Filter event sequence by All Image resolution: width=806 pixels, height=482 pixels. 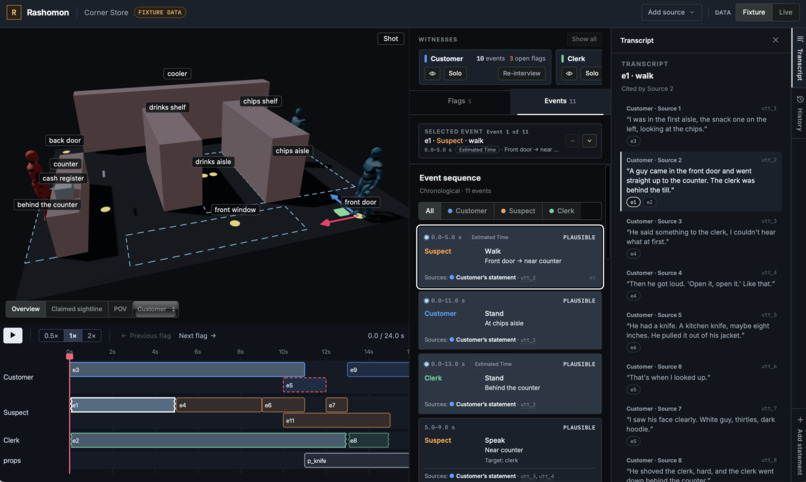click(430, 211)
